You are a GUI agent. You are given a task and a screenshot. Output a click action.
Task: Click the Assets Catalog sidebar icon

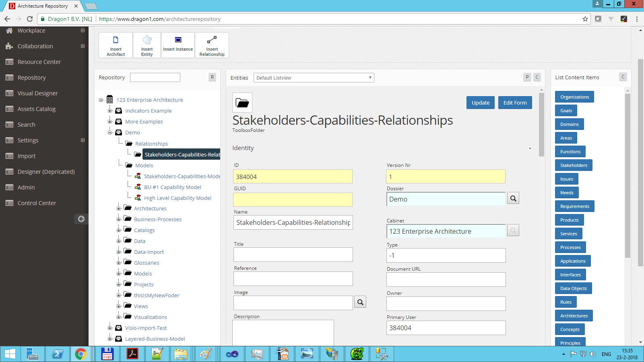coord(9,109)
